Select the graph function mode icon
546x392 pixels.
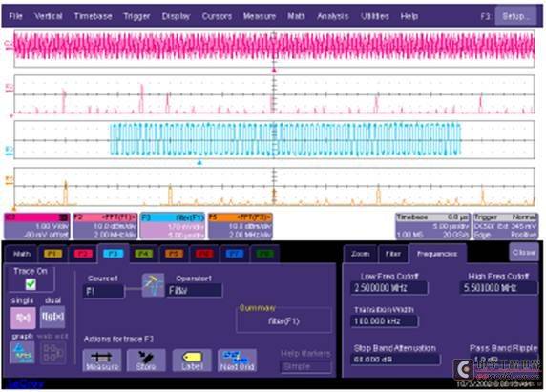click(x=22, y=353)
